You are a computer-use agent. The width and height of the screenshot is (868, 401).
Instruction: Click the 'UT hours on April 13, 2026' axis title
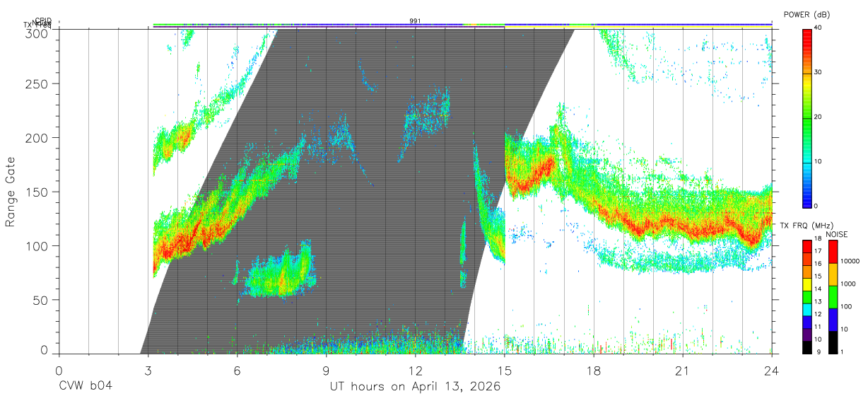(x=415, y=387)
